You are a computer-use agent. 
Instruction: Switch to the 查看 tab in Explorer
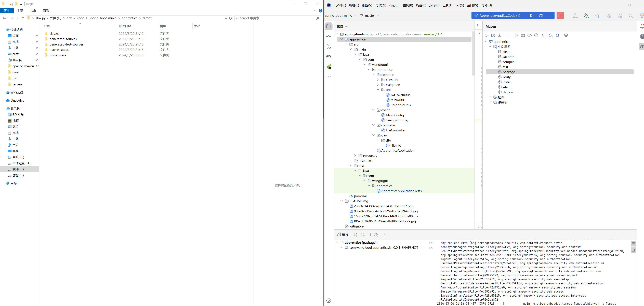click(x=46, y=11)
